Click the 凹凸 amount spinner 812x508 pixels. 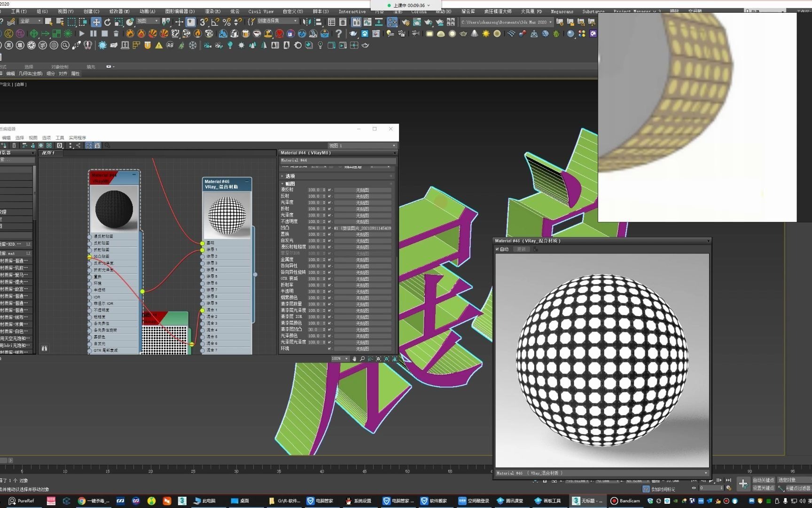(324, 228)
